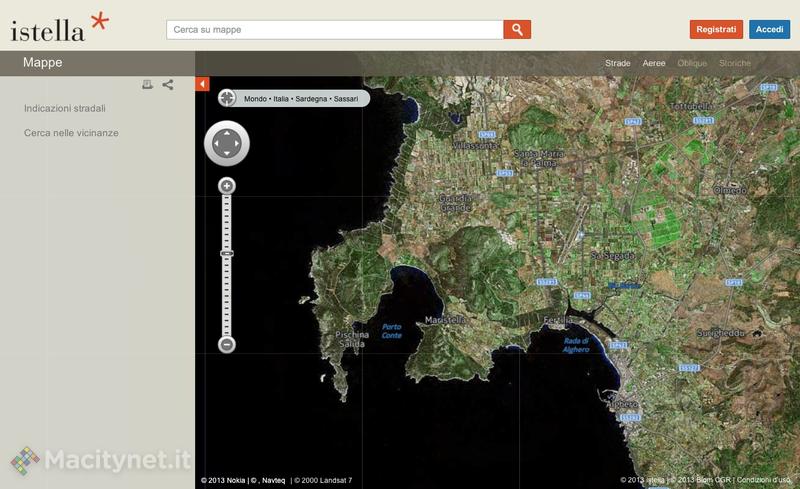800x489 pixels.
Task: Click the Mappe section header
Action: coord(43,62)
